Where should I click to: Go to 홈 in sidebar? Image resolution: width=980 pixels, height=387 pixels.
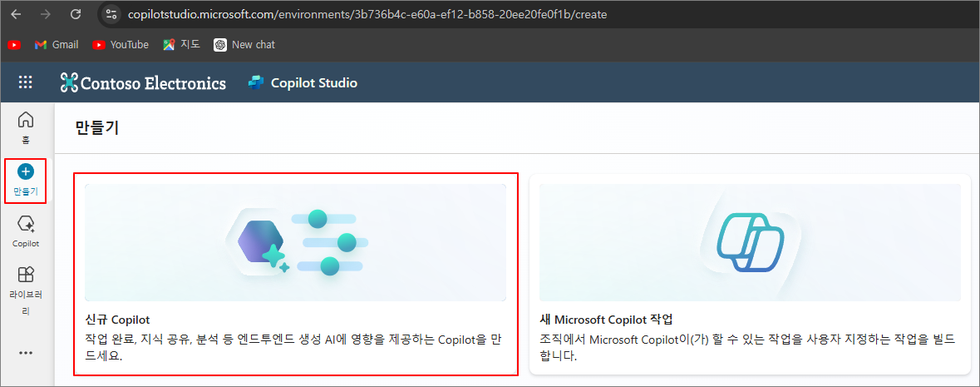point(26,127)
